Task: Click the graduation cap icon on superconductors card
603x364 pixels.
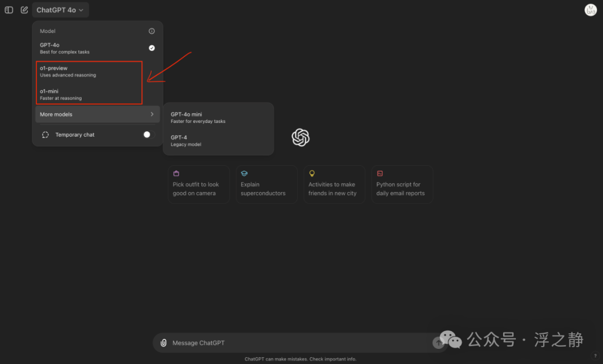Action: [244, 174]
